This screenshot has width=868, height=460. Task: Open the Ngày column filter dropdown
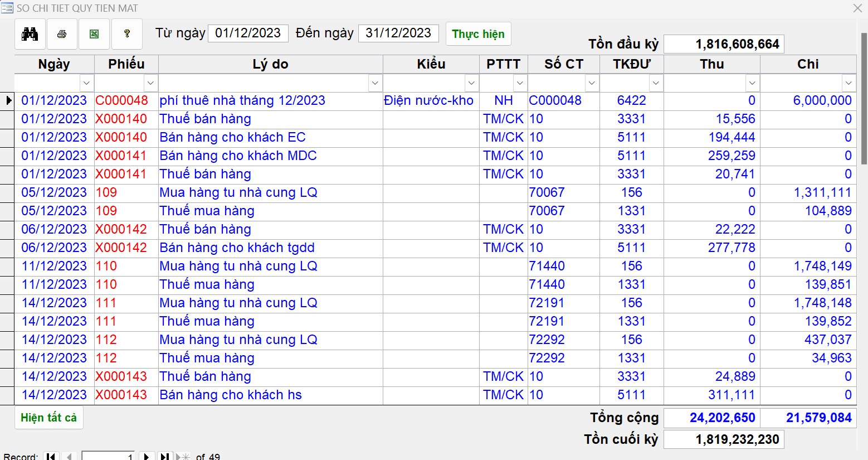pyautogui.click(x=86, y=83)
